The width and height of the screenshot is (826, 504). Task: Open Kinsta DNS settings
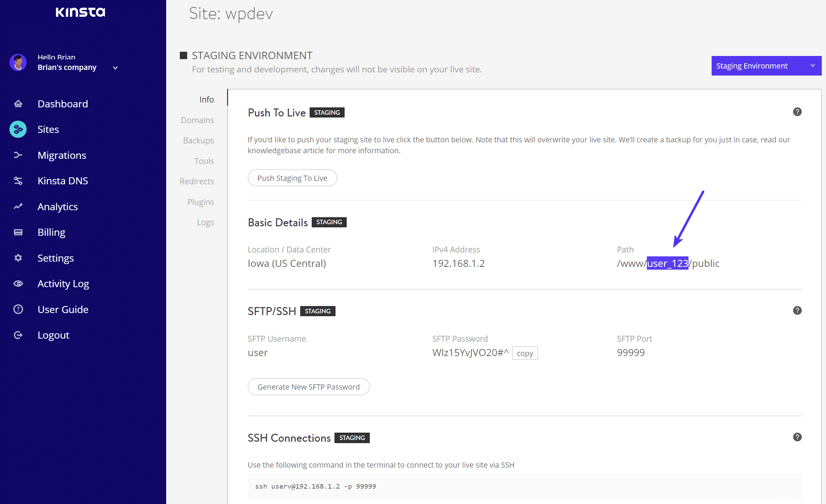63,180
